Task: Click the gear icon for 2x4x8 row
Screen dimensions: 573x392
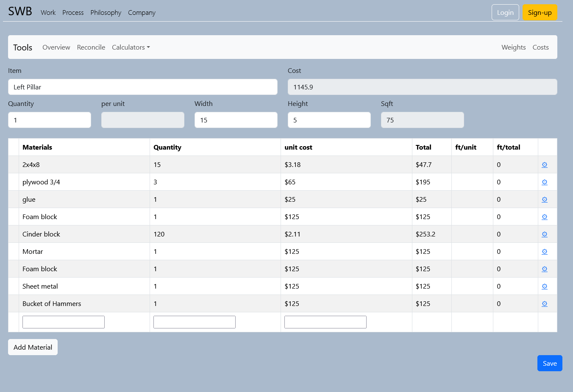Action: coord(545,165)
